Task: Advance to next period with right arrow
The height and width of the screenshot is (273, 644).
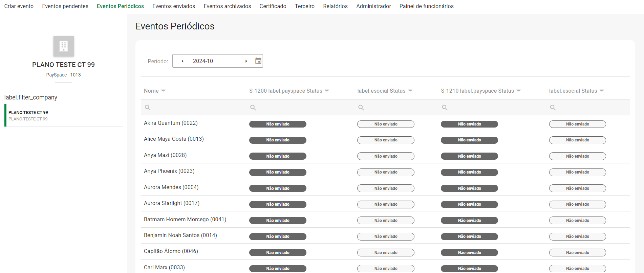Action: coord(246,61)
